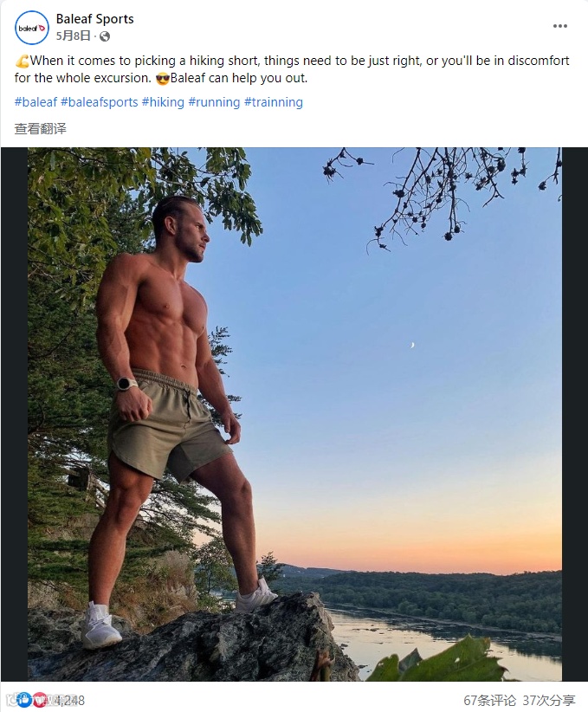Image resolution: width=588 pixels, height=712 pixels.
Task: Click 查看翻译 to translate the post
Action: (40, 129)
